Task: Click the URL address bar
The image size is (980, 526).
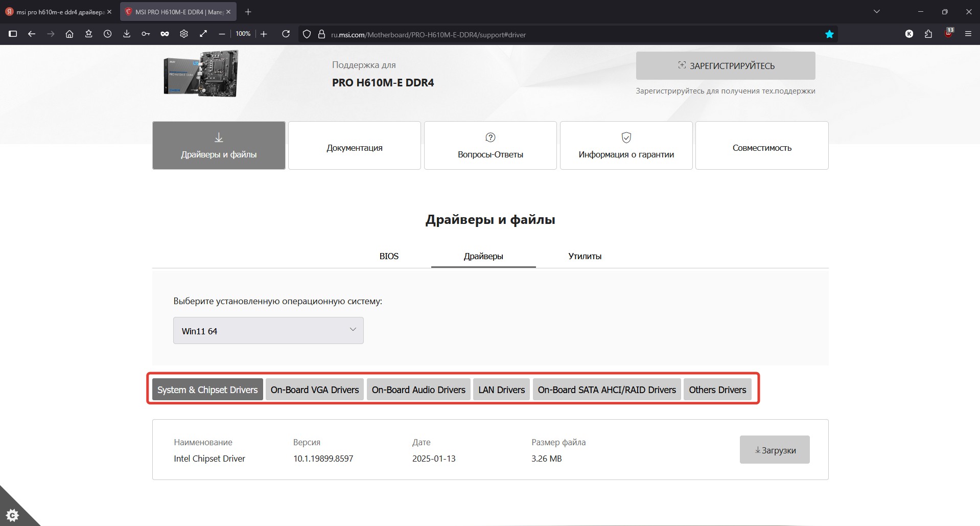Action: (x=567, y=34)
